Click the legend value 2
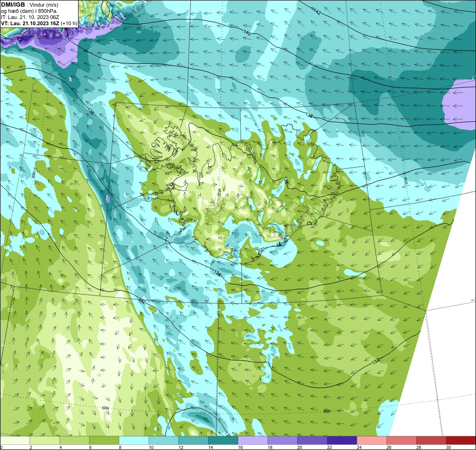476x450 pixels. 31,447
